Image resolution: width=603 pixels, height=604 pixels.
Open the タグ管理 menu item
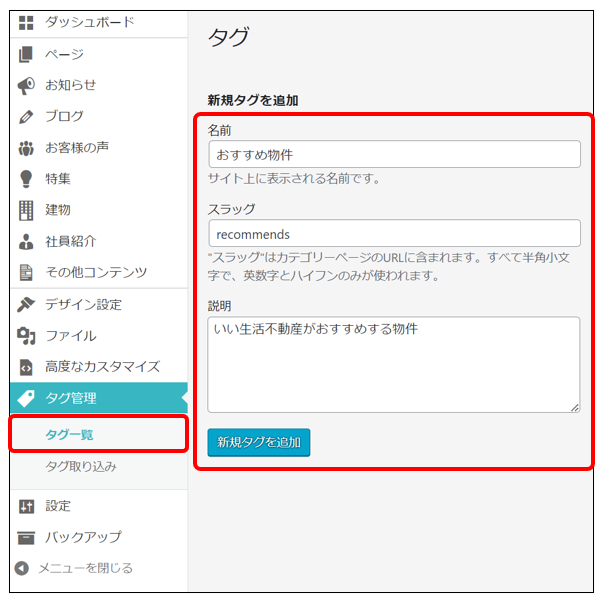70,398
